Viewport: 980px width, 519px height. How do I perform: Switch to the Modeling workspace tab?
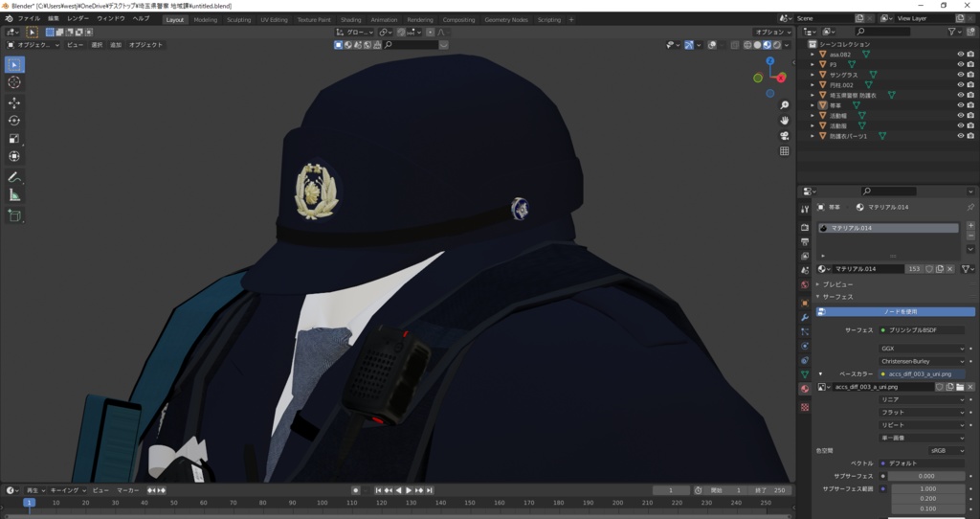pos(206,19)
